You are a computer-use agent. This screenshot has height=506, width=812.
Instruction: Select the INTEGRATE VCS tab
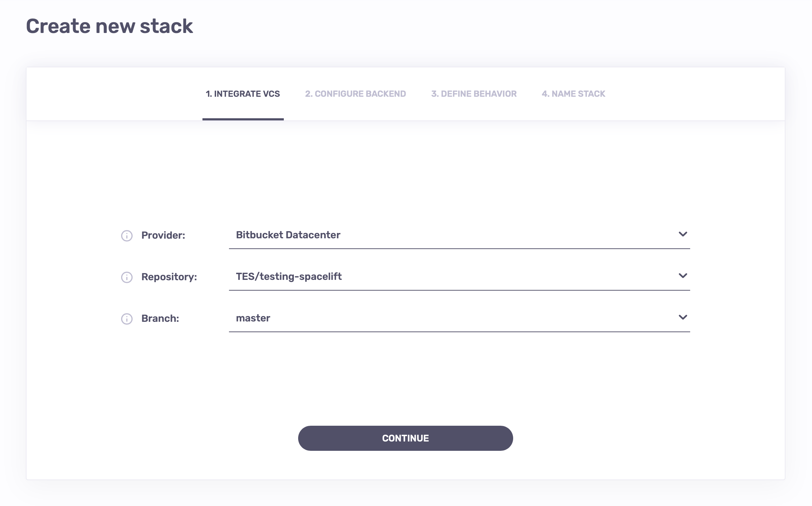click(243, 94)
